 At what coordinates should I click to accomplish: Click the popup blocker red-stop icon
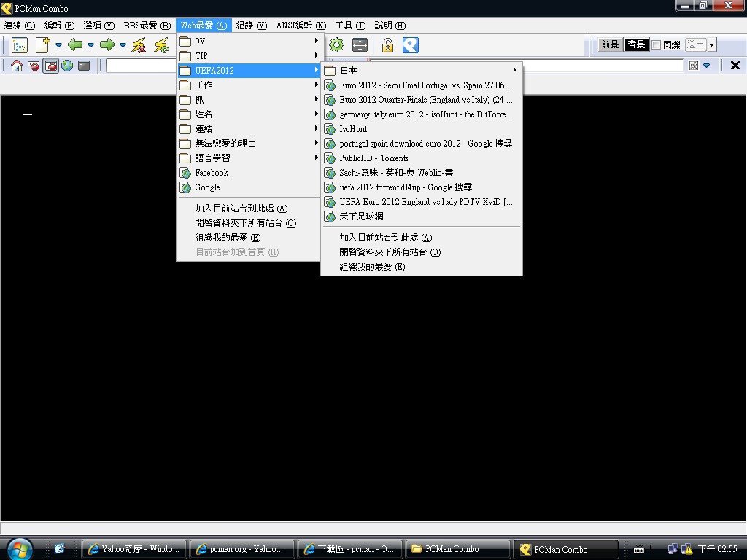[x=34, y=66]
